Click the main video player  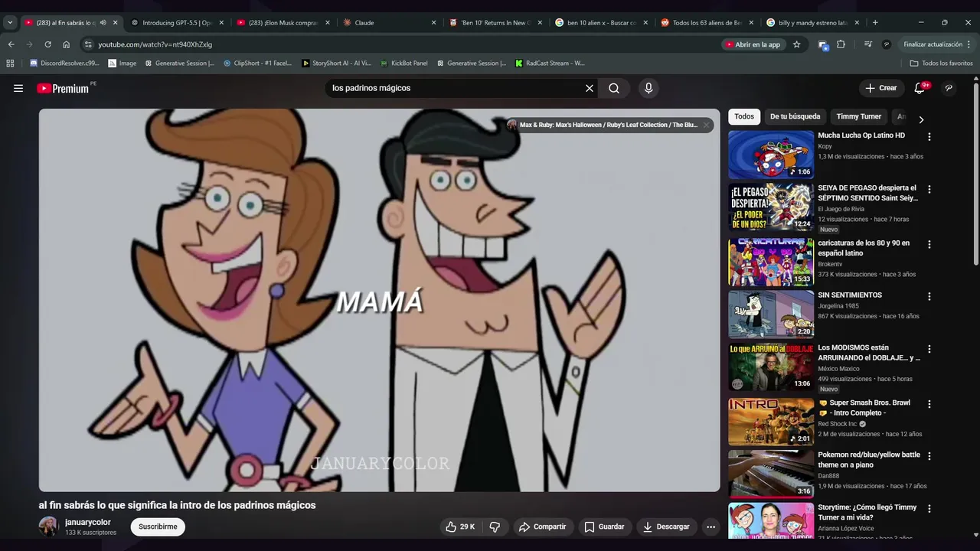(x=380, y=300)
